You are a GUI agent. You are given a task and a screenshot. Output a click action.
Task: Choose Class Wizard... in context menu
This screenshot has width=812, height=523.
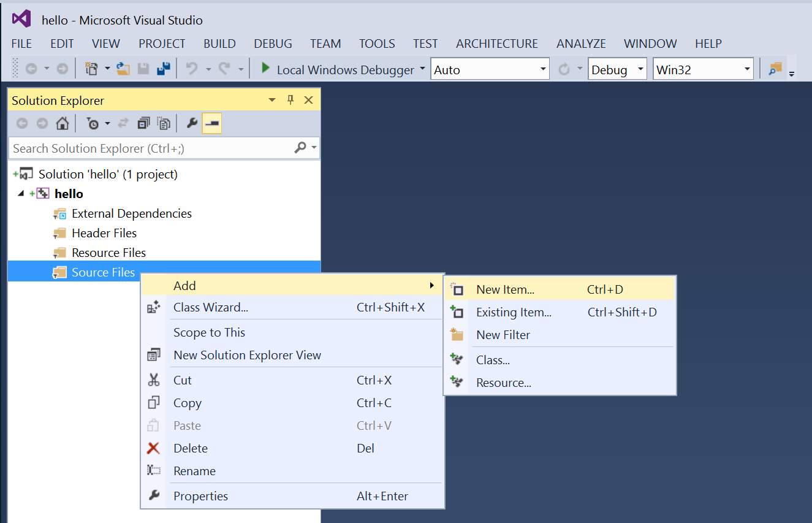click(x=292, y=307)
